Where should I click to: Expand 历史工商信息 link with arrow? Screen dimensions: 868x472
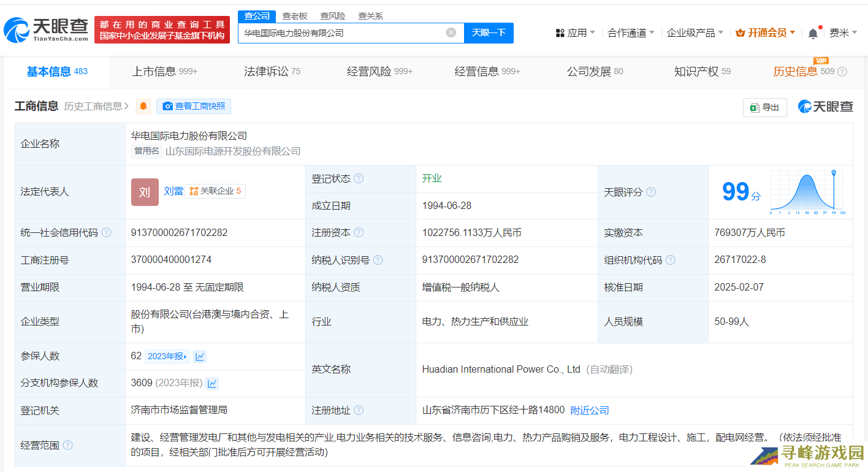(x=96, y=106)
